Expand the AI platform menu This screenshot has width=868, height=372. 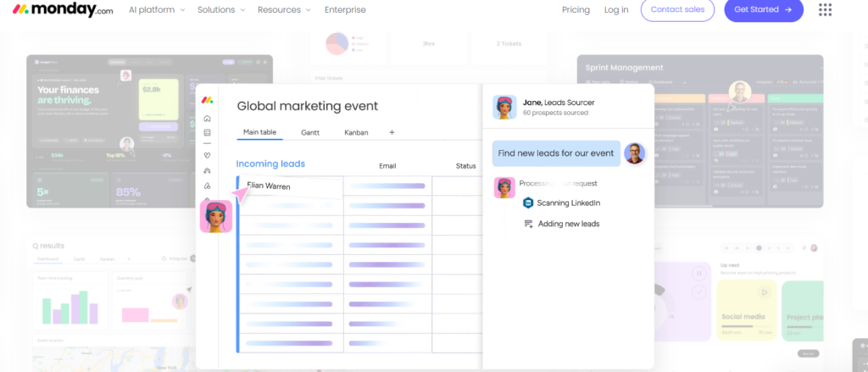157,10
